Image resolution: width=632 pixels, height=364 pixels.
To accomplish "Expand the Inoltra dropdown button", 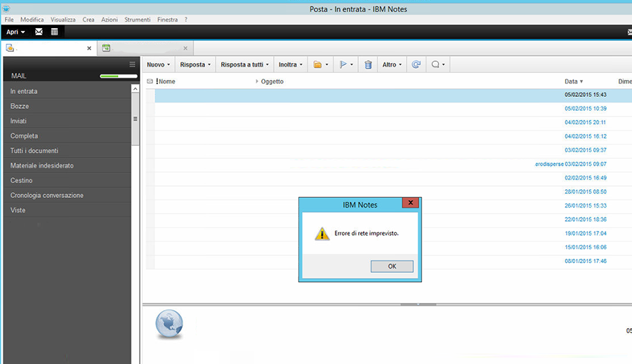I will tap(290, 65).
